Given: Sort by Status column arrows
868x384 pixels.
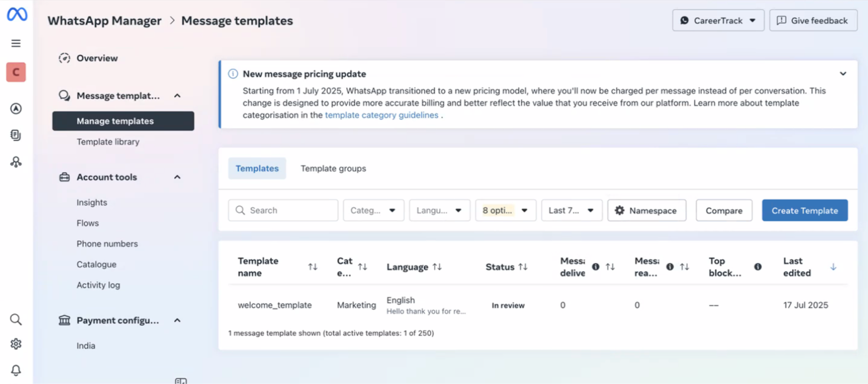Looking at the screenshot, I should pyautogui.click(x=523, y=267).
